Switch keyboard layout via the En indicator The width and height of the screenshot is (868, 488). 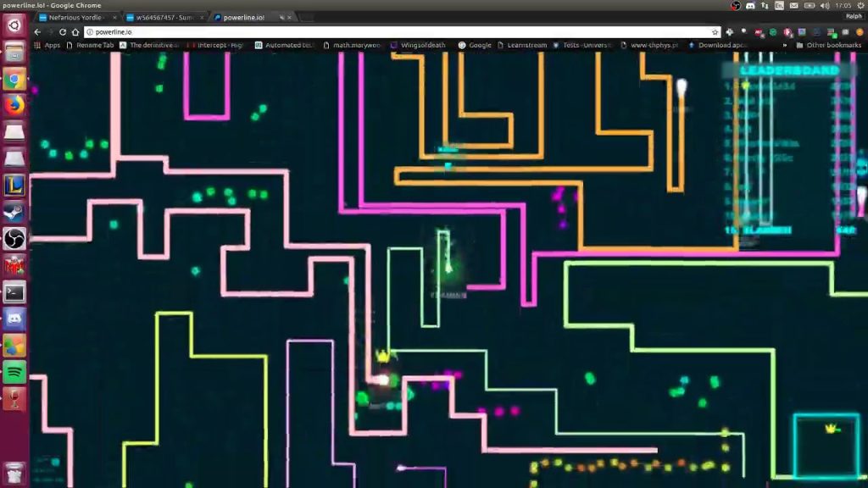778,6
